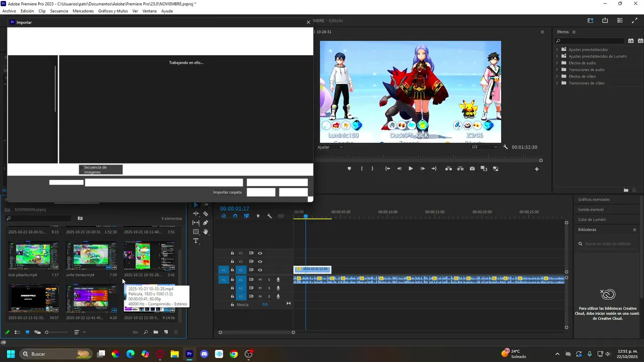644x362 pixels.
Task: Mark In point in Program Monitor
Action: 362,169
